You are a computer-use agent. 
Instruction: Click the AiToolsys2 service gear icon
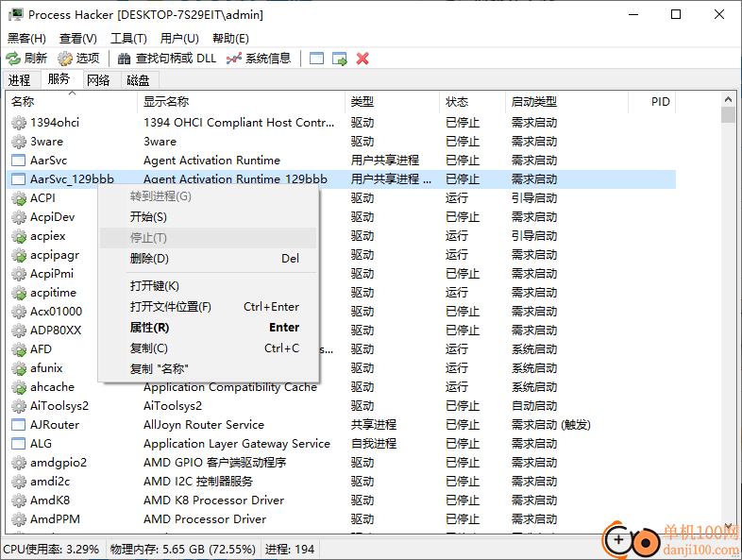[x=19, y=406]
